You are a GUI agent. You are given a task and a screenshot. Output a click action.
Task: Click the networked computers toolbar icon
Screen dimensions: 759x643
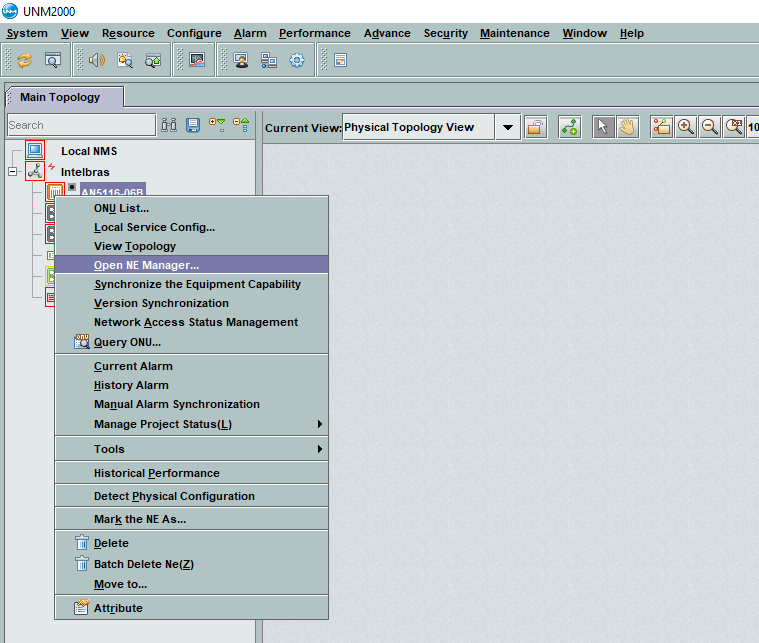click(269, 60)
